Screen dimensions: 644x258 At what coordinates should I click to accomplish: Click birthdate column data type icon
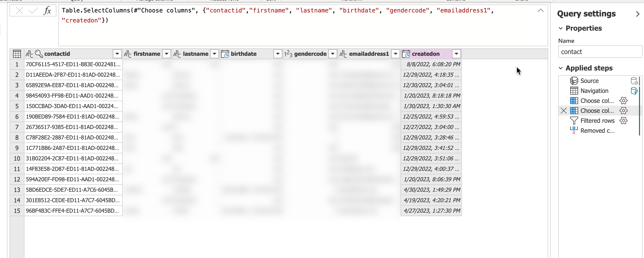[x=225, y=54]
